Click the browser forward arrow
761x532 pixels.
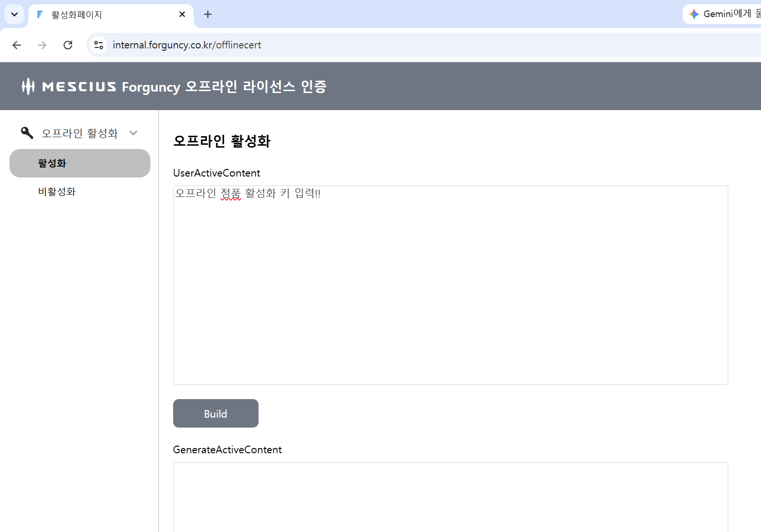click(x=42, y=45)
